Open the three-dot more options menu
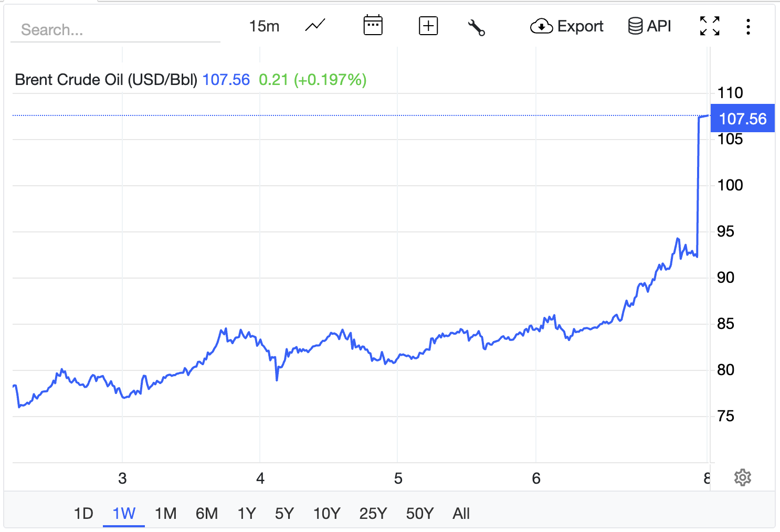 pos(748,26)
